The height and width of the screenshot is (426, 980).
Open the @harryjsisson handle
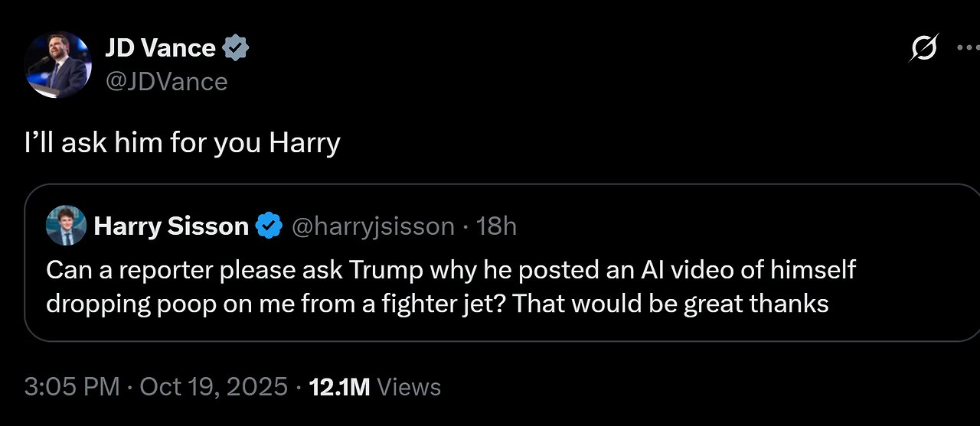(x=374, y=226)
